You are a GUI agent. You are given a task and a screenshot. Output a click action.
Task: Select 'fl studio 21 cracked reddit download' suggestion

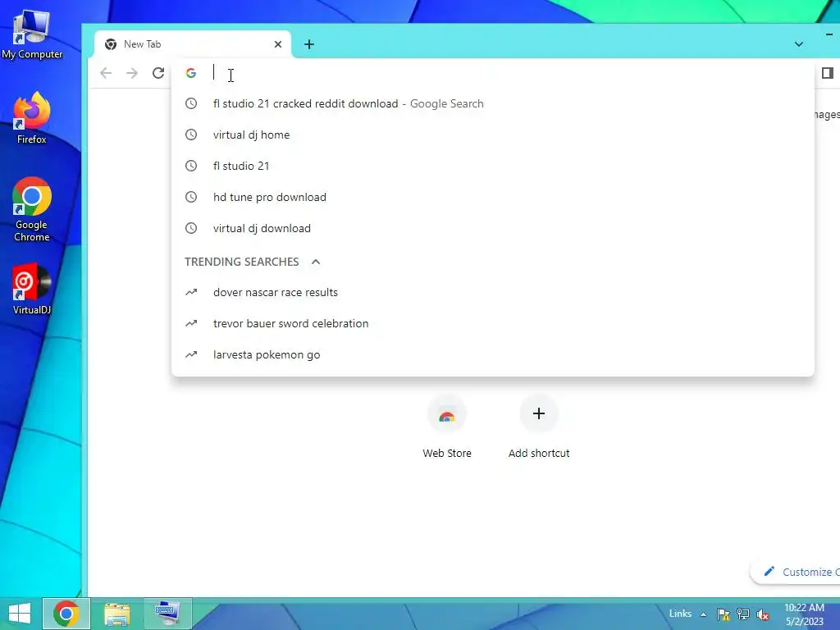[493, 104]
